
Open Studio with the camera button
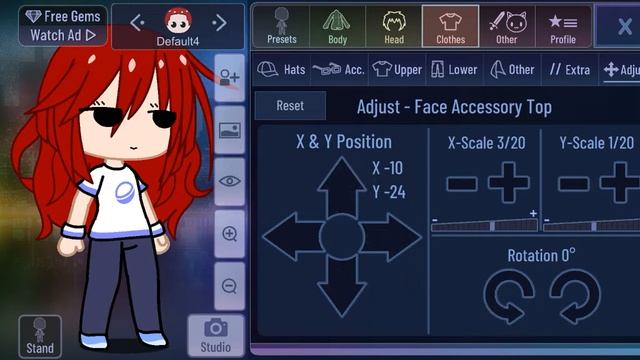click(216, 336)
